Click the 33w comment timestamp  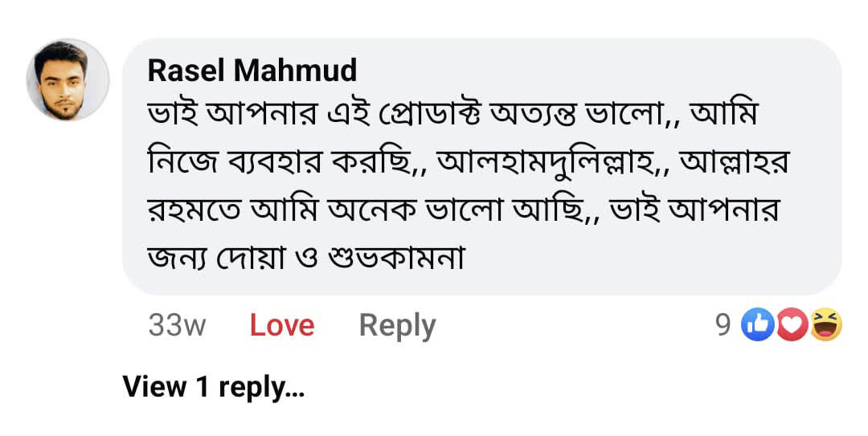point(177,325)
